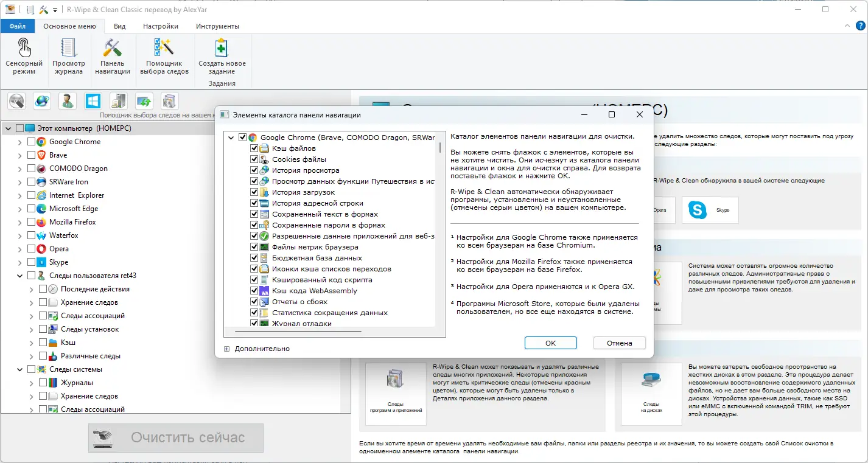
Task: Click the Windows logo icon in helper toolbar
Action: [93, 101]
